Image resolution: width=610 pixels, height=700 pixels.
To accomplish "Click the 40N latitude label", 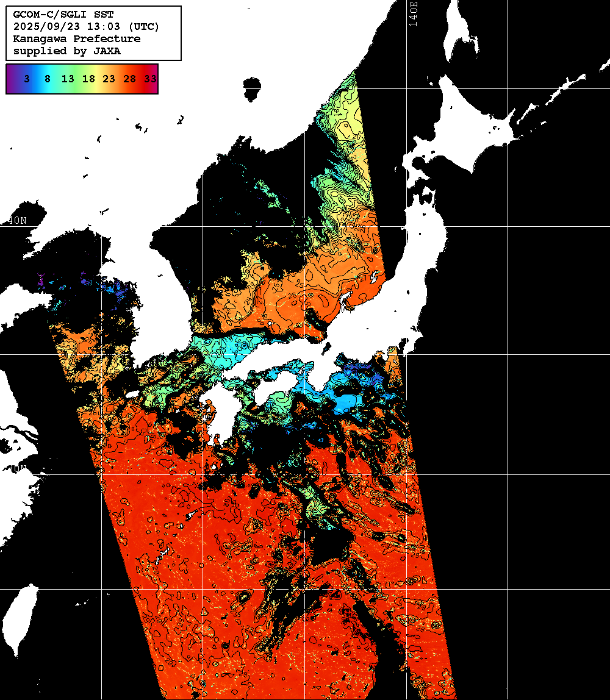I will [17, 220].
